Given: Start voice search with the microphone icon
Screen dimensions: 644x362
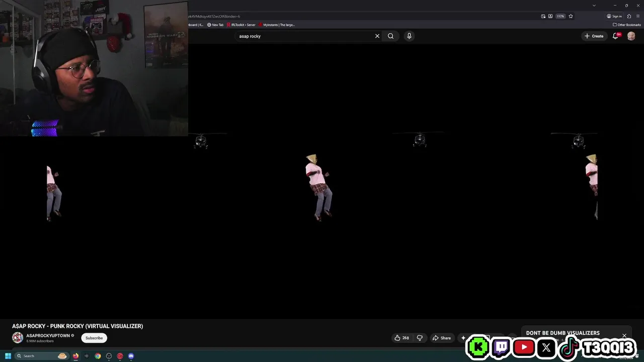Looking at the screenshot, I should pyautogui.click(x=409, y=36).
